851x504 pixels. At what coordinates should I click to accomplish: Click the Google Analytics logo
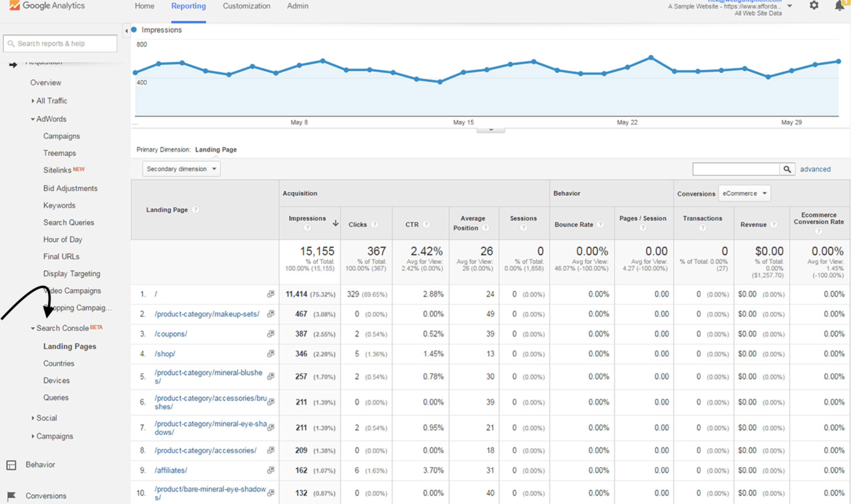(47, 6)
